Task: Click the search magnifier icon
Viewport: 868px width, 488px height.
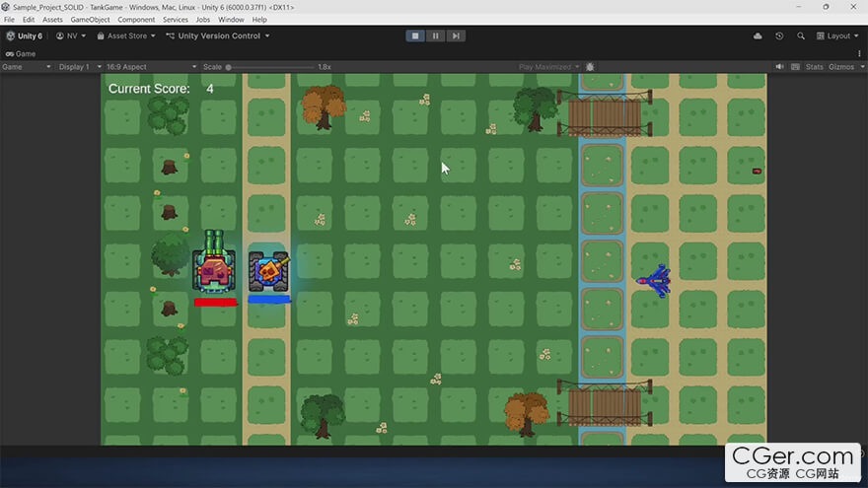Action: coord(800,36)
